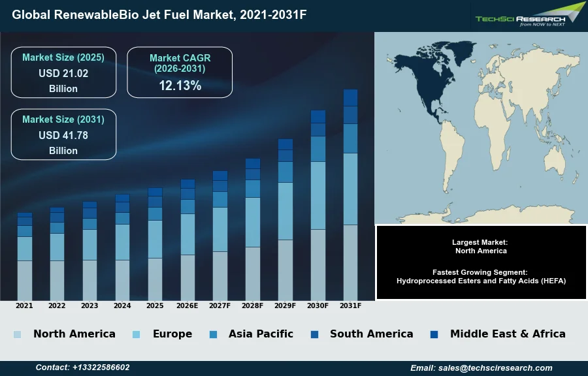Open the Market Size (2031) info box
Image resolution: width=588 pixels, height=376 pixels.
(x=63, y=134)
